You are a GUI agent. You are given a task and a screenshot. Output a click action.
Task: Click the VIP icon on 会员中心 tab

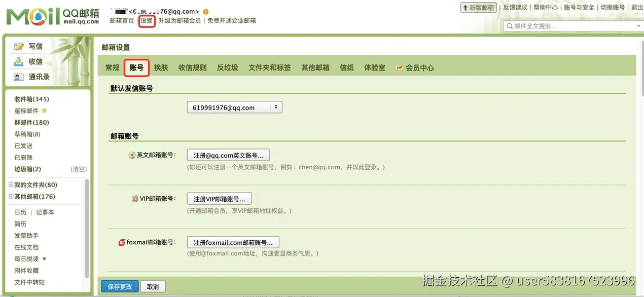pos(399,67)
